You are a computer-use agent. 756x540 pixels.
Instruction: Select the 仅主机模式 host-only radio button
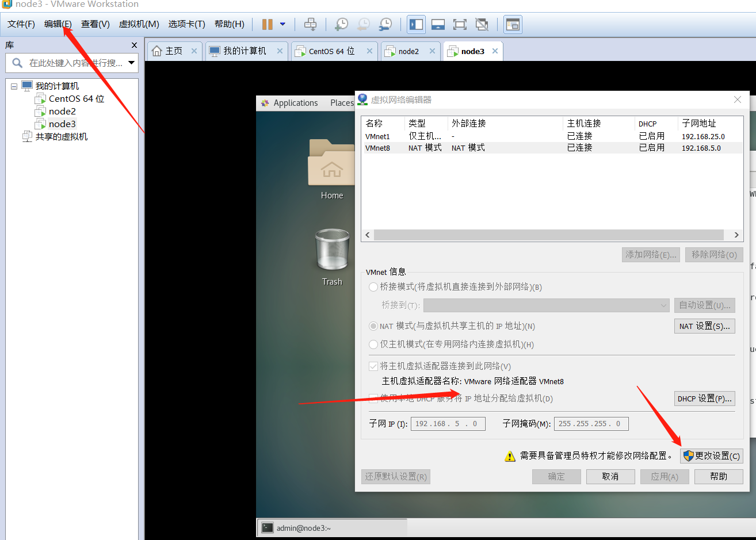pos(373,344)
